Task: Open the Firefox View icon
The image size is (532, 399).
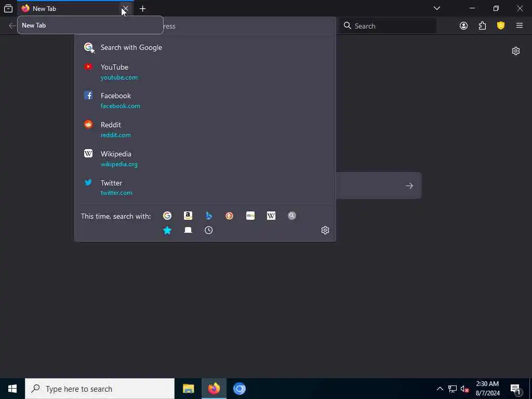Action: click(x=8, y=8)
